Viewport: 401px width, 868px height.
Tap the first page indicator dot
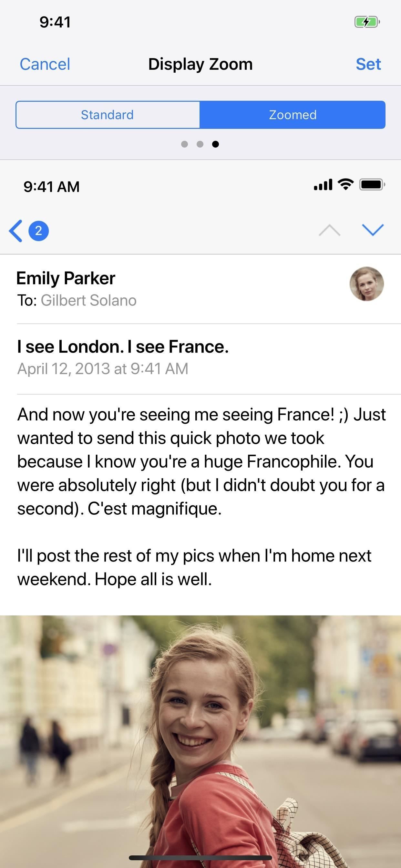pyautogui.click(x=184, y=144)
